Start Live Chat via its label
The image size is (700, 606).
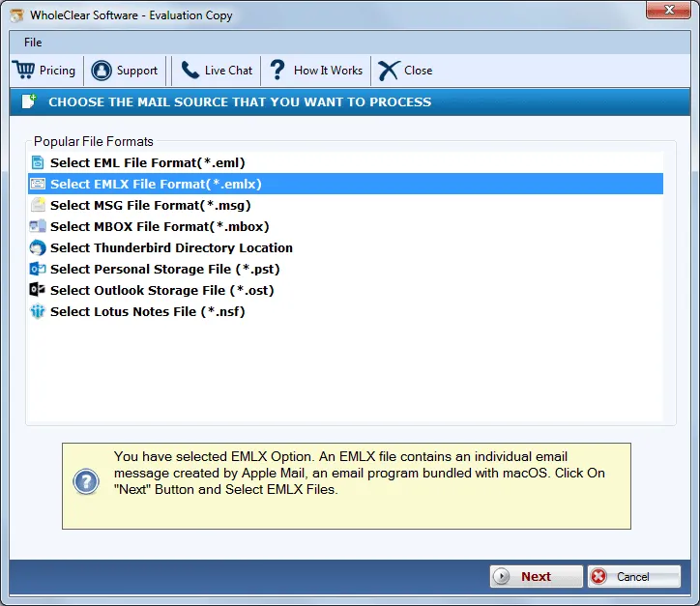click(x=228, y=71)
